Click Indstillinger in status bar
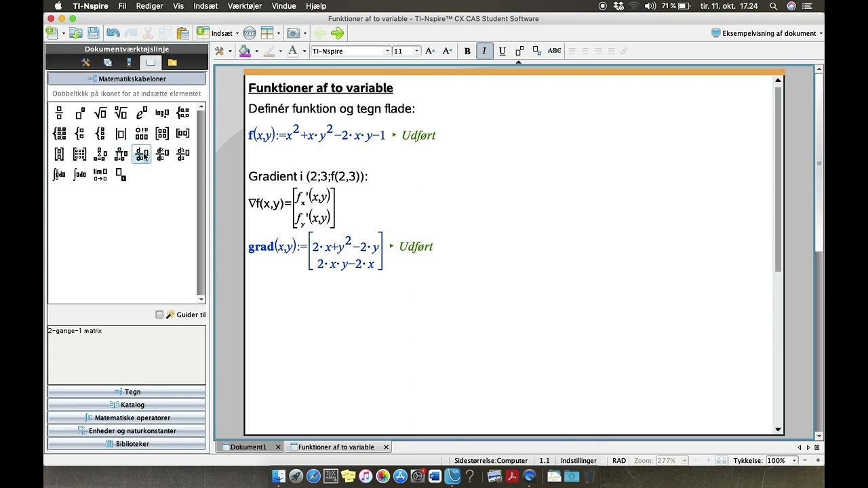 point(578,461)
